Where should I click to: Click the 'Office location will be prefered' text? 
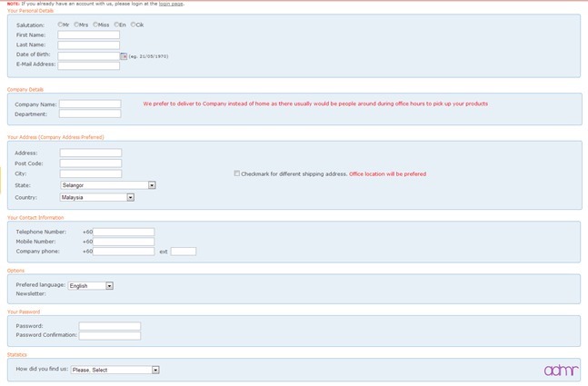click(x=388, y=173)
